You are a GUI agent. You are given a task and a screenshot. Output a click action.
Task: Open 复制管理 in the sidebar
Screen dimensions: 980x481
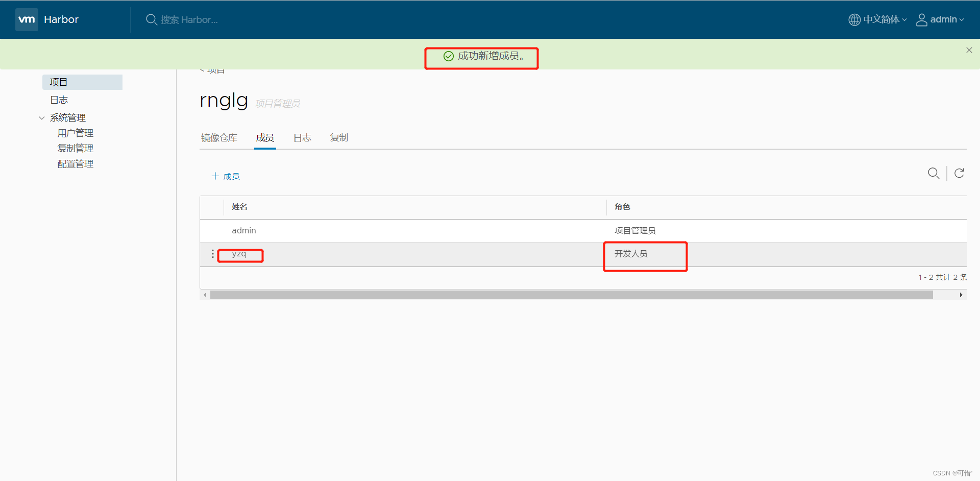click(76, 149)
